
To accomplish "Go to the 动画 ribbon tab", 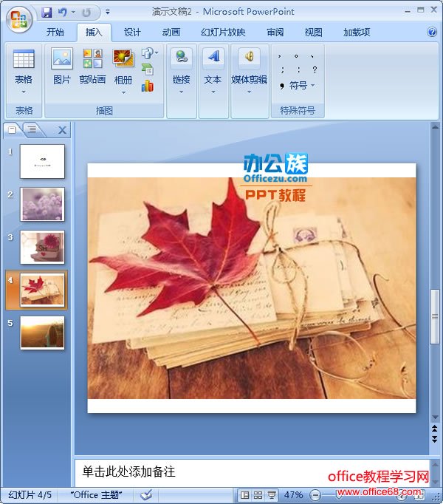I will click(171, 32).
